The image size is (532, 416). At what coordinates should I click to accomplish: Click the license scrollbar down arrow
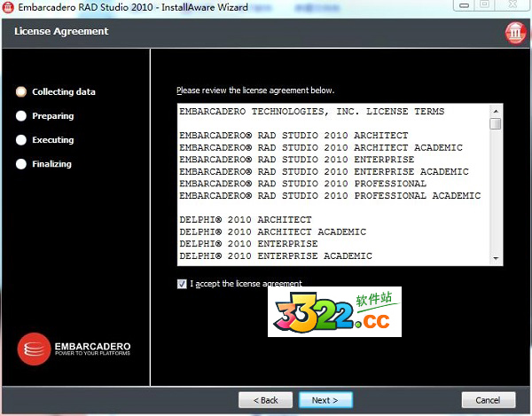coord(496,257)
